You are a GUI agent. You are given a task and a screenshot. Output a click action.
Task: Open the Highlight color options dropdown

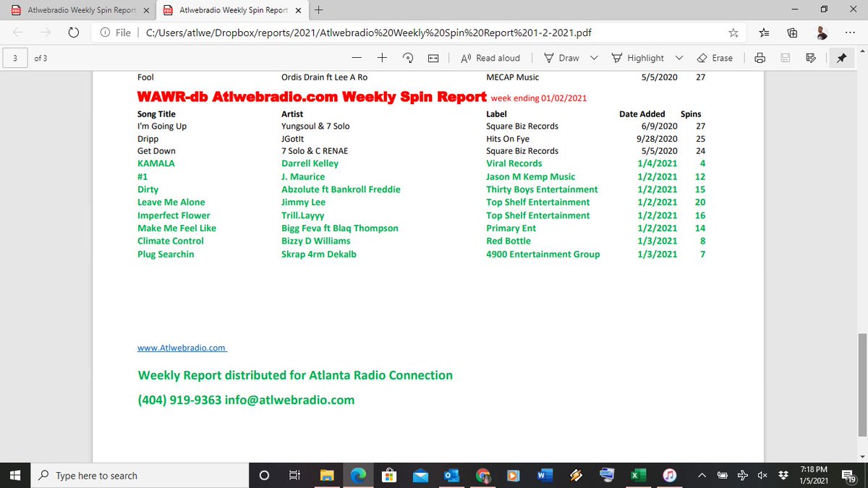678,57
